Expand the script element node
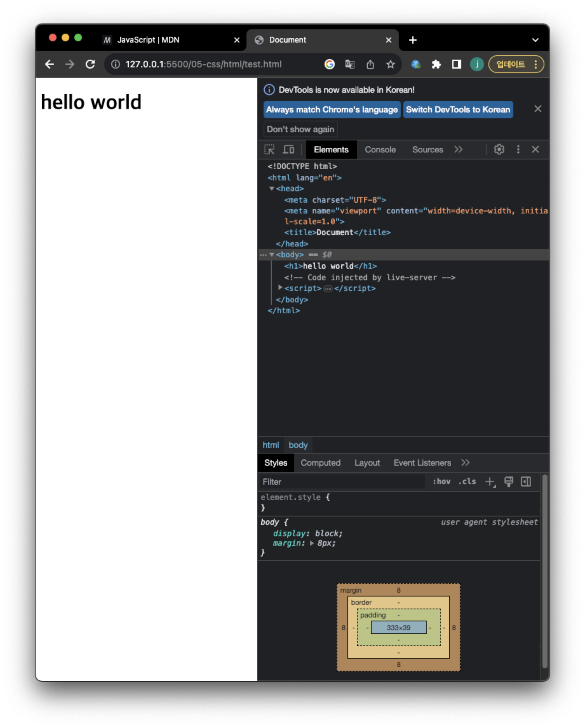 coord(280,287)
